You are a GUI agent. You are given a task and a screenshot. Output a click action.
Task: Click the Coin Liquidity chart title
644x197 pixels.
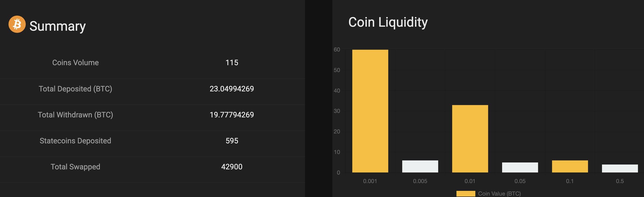pyautogui.click(x=388, y=22)
